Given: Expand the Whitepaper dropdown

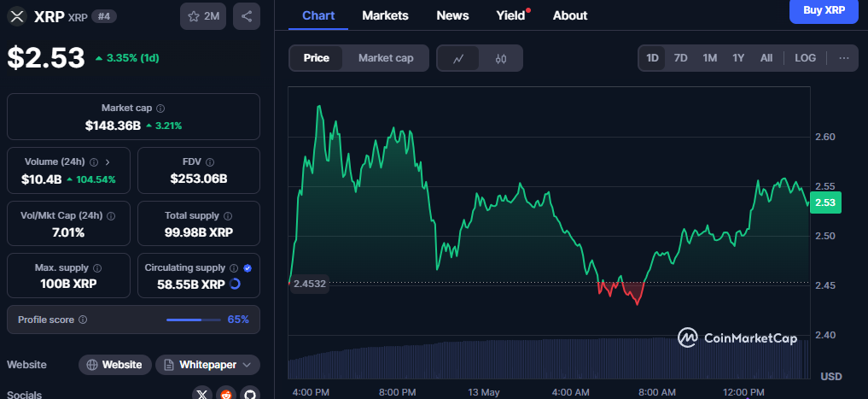Looking at the screenshot, I should [x=248, y=365].
